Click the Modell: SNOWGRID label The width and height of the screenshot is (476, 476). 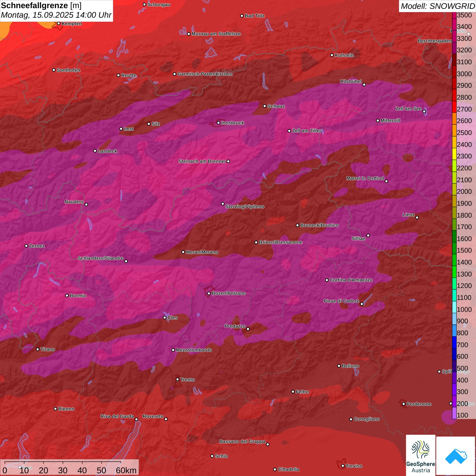coord(438,6)
